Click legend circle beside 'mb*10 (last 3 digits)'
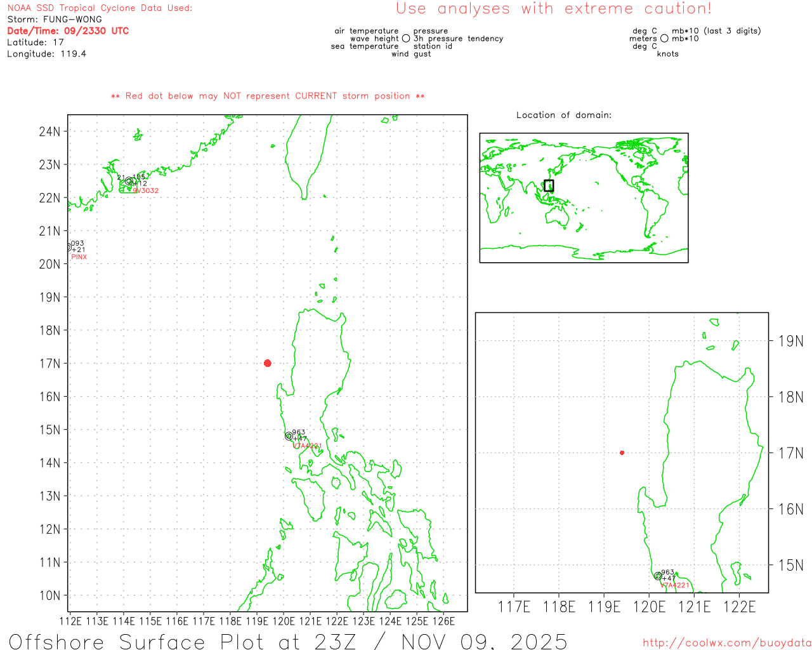Viewport: 812px width, 650px height. [664, 39]
